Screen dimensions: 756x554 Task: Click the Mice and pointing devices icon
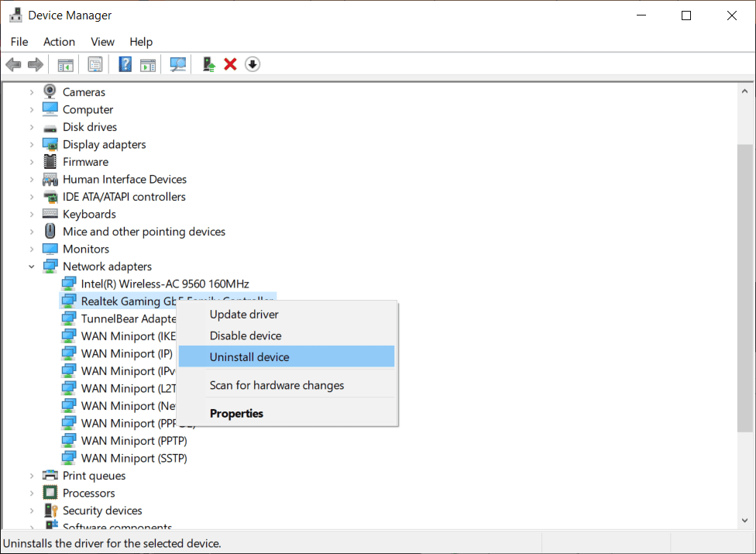(50, 231)
